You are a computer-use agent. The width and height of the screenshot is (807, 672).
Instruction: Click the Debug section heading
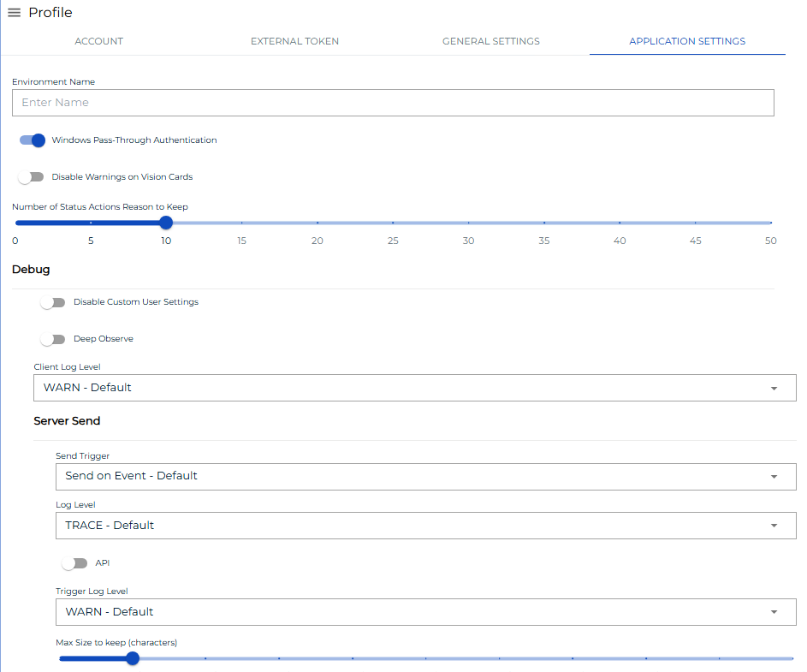[31, 270]
